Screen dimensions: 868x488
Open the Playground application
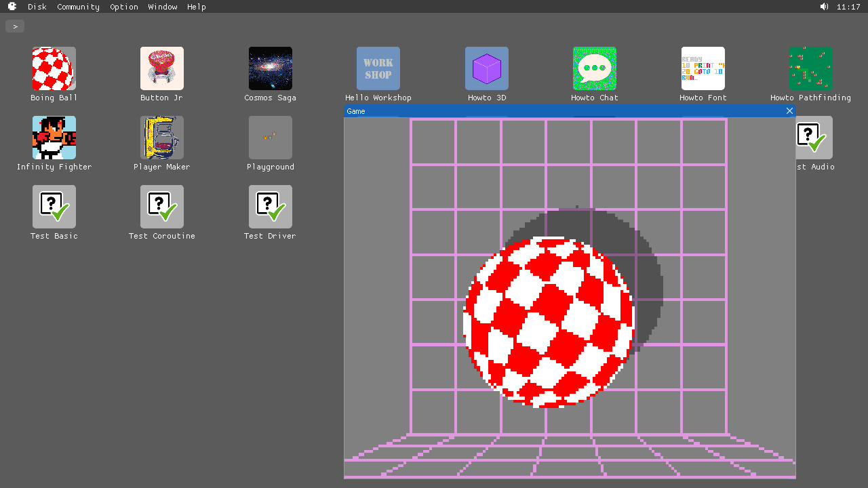point(270,138)
